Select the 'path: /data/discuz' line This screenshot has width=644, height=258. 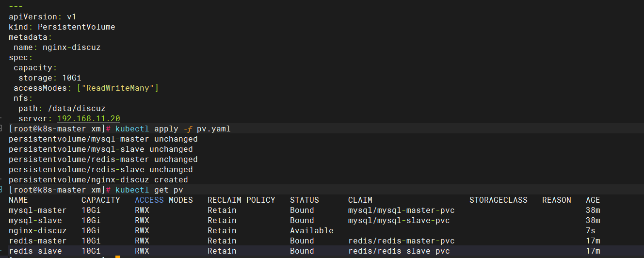click(x=62, y=108)
